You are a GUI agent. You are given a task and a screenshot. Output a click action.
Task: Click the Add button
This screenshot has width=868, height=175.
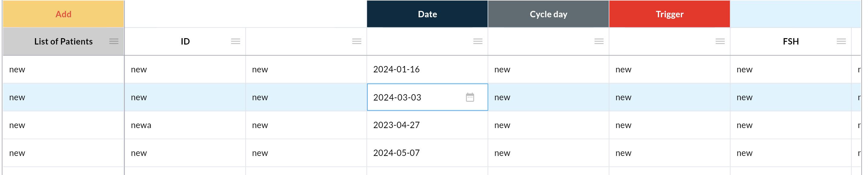pos(63,14)
